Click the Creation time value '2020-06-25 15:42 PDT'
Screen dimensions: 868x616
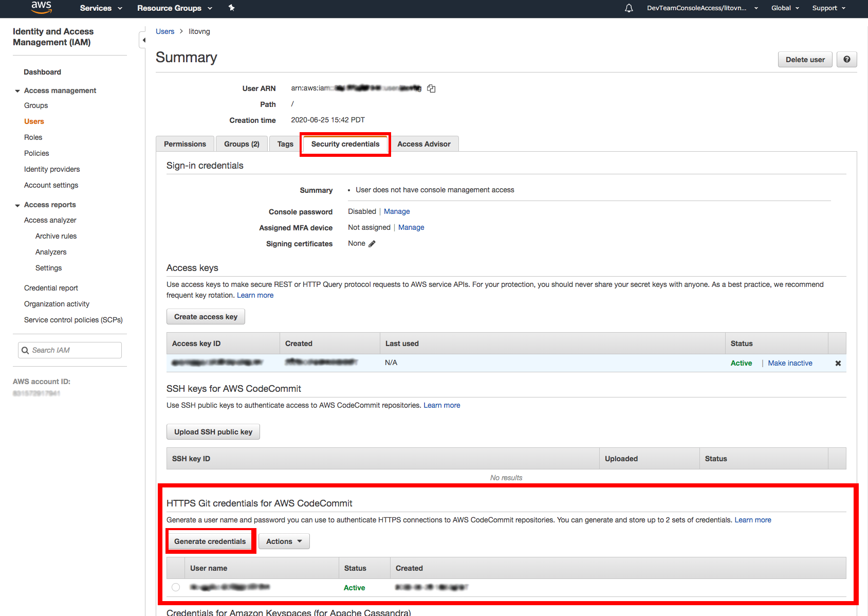point(328,120)
